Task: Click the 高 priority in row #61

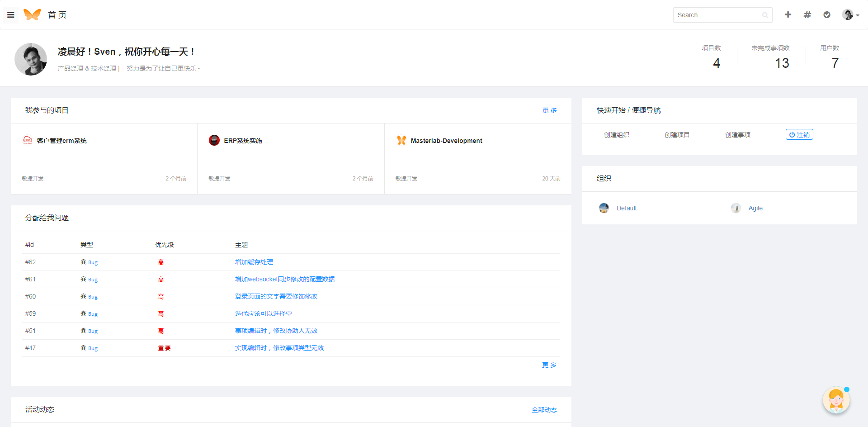Action: pos(161,279)
